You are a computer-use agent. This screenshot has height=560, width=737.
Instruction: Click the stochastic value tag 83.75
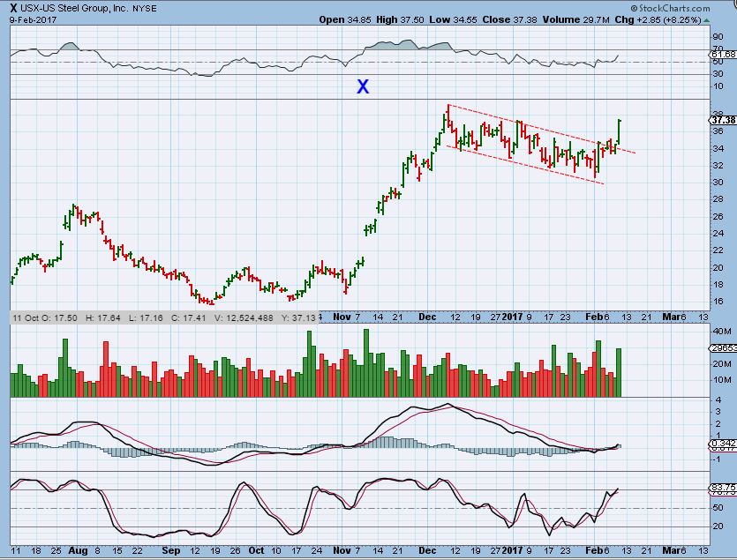[723, 488]
